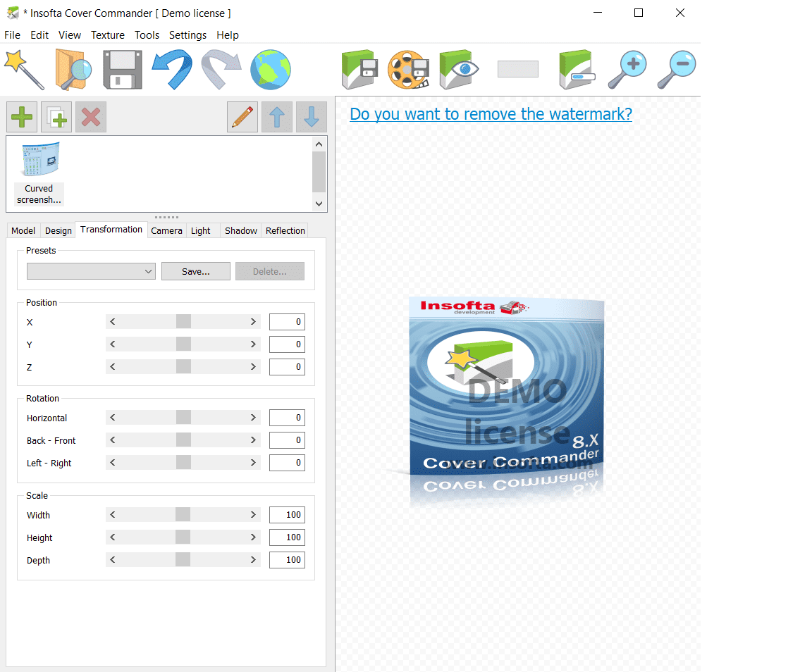812x672 pixels.
Task: Click the Horizontal rotation slider thumb
Action: pyautogui.click(x=183, y=417)
